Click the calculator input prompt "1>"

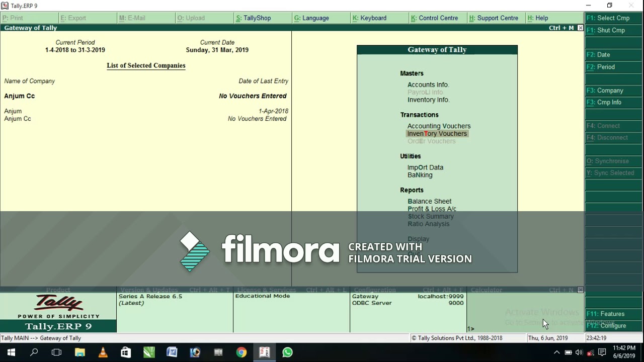(471, 329)
